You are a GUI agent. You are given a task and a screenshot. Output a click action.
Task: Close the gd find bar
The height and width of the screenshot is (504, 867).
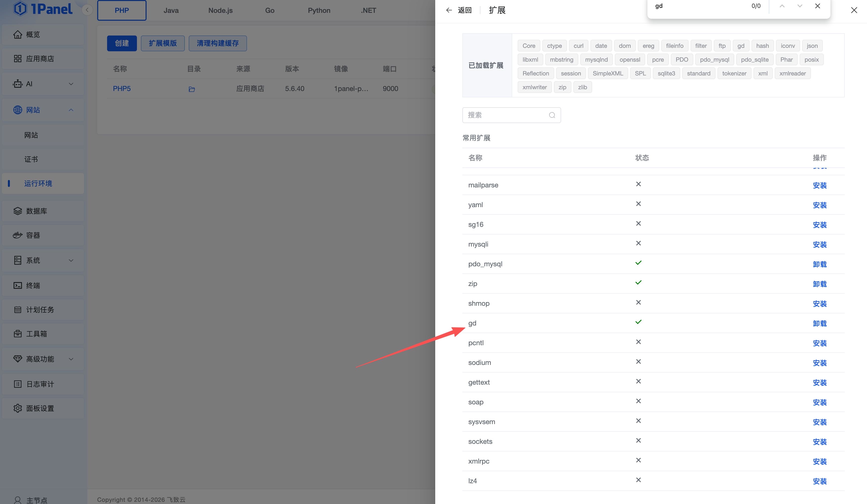coord(817,6)
